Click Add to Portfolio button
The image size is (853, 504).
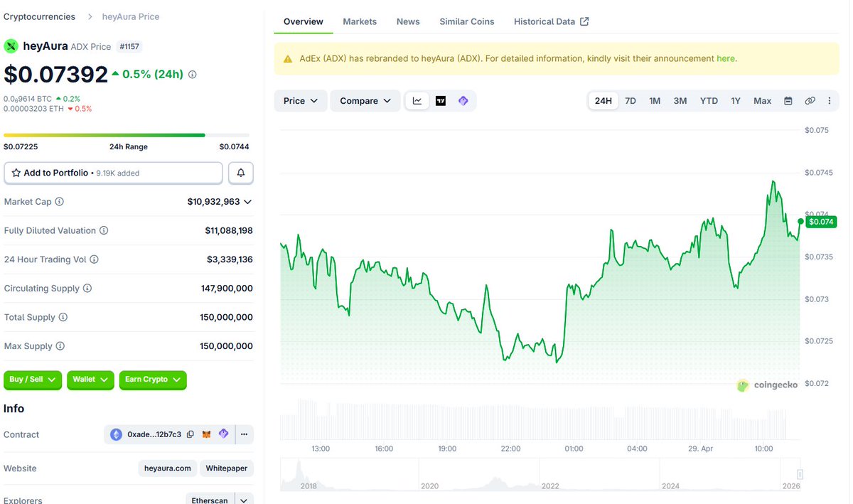tap(113, 173)
